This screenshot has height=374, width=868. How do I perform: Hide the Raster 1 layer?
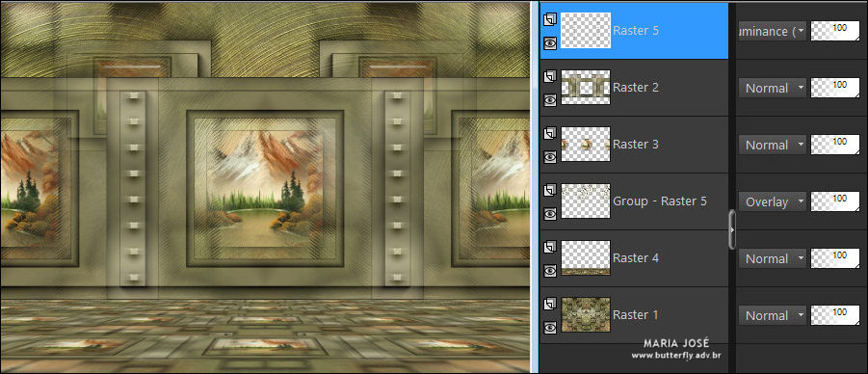(x=550, y=328)
